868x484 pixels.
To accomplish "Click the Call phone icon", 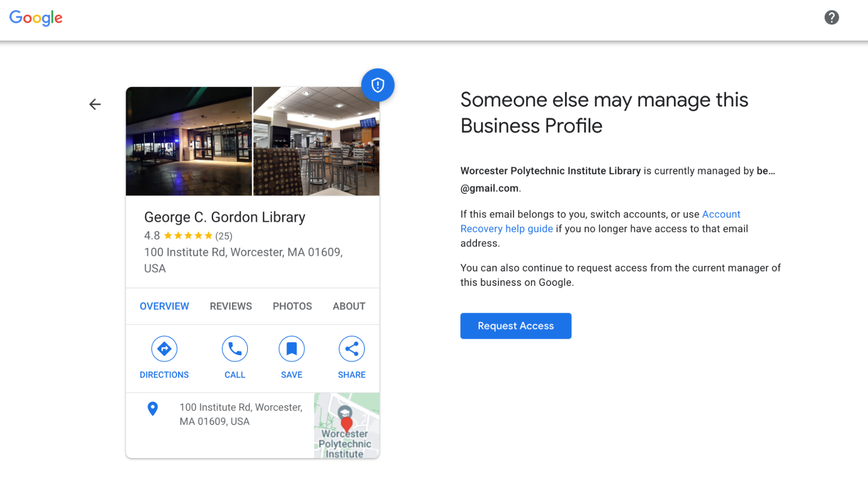I will point(235,348).
